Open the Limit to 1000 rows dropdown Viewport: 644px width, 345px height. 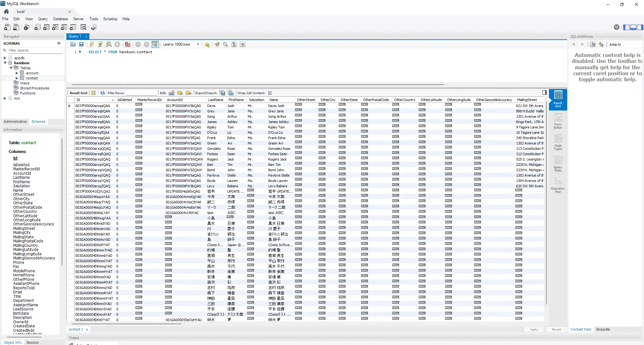181,44
